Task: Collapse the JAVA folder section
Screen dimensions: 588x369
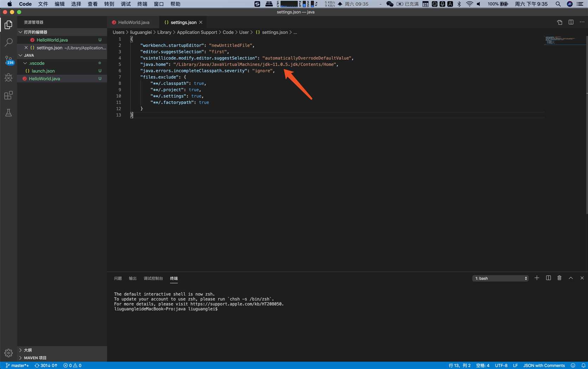Action: tap(62, 55)
